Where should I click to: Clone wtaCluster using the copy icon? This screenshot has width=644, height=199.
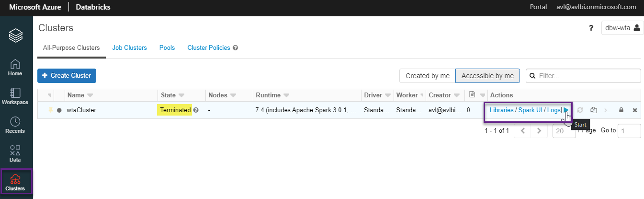point(594,110)
